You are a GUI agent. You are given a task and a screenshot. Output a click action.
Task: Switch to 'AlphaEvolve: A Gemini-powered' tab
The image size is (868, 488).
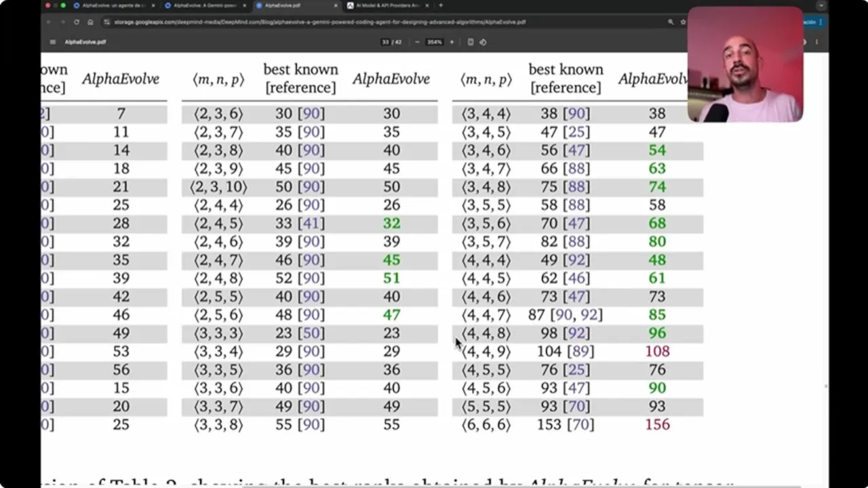pos(205,5)
